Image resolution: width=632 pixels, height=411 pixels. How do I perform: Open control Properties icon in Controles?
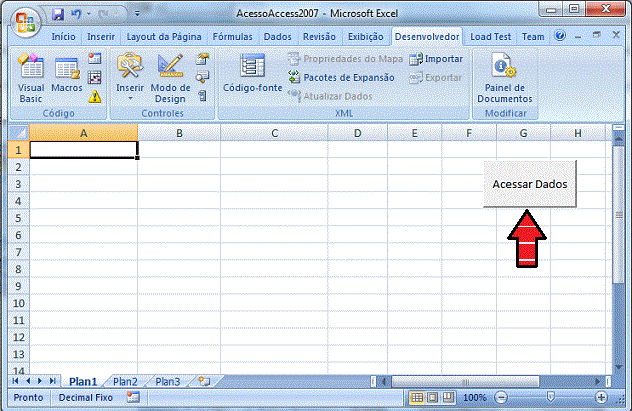(x=202, y=59)
